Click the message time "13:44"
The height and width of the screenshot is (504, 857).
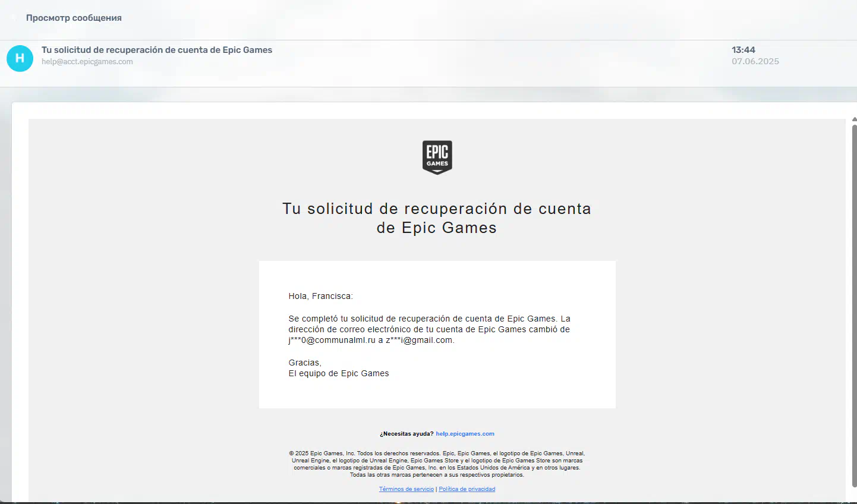pos(743,50)
